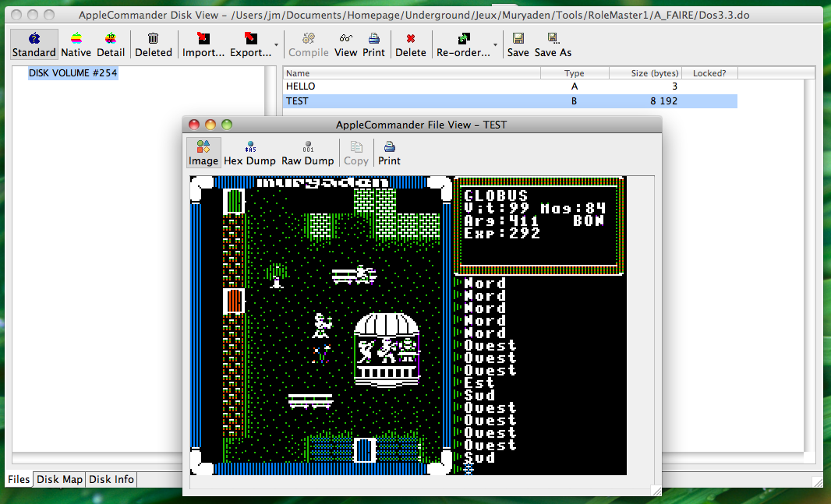Viewport: 831px width, 504px height.
Task: Save the disk image
Action: click(x=518, y=44)
